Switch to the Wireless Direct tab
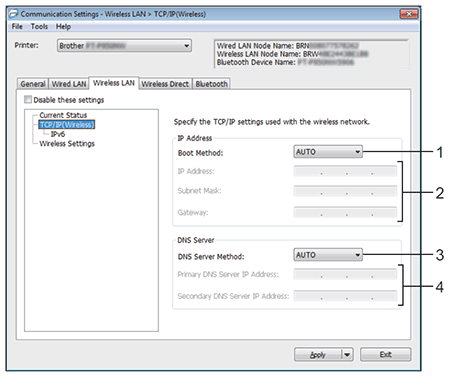The width and height of the screenshot is (450, 388). (165, 84)
